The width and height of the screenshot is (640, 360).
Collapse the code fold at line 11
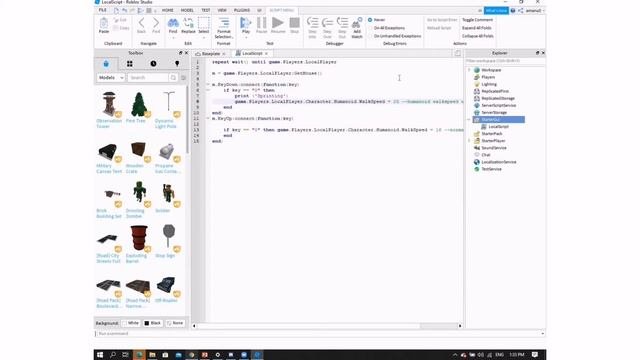tap(208, 118)
